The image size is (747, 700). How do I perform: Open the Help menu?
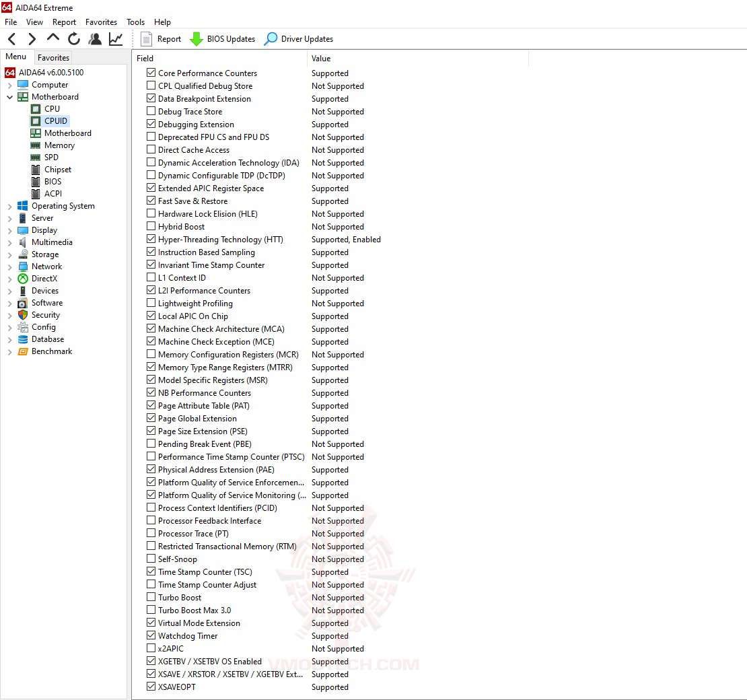click(162, 22)
